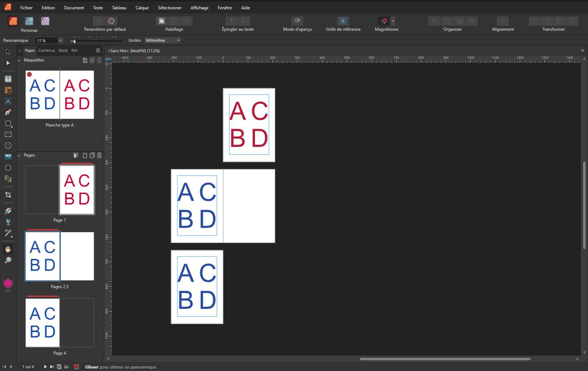
Task: Adjust the zoom slider handle
Action: [74, 41]
